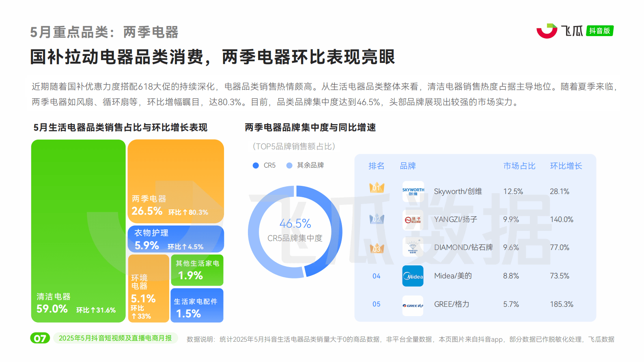Viewport: 644px width, 362px height.
Task: Click the gold crown 01 rank icon
Action: coord(377,187)
